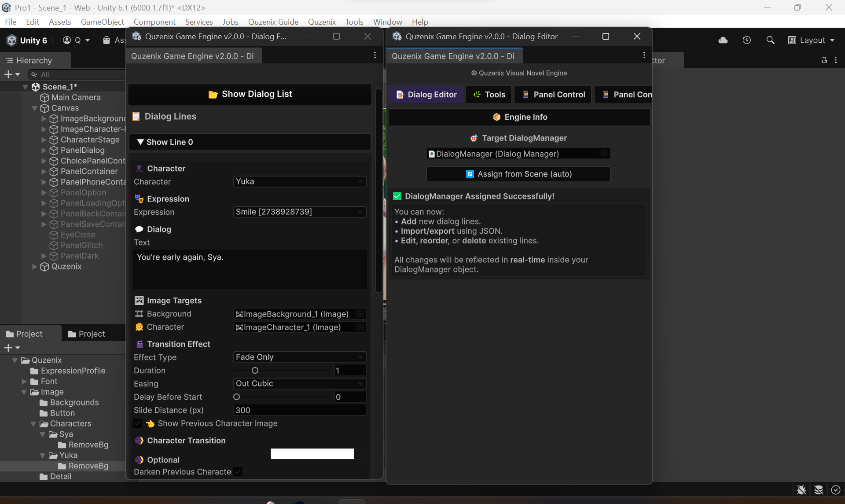The image size is (845, 504).
Task: Lock the Inspector panel
Action: [x=824, y=60]
